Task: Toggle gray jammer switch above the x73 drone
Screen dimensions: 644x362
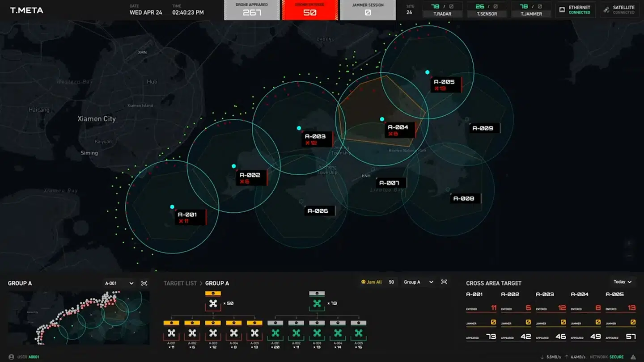Action: [x=317, y=294]
